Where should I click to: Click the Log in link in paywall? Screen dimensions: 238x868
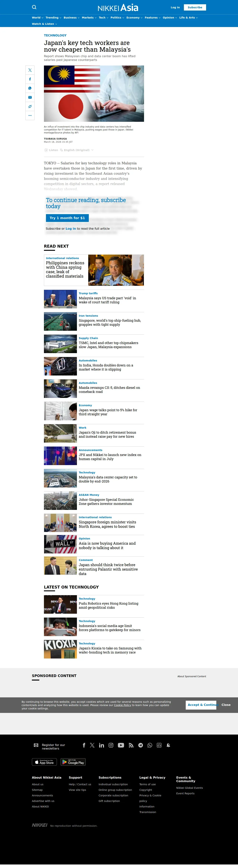pyautogui.click(x=71, y=229)
